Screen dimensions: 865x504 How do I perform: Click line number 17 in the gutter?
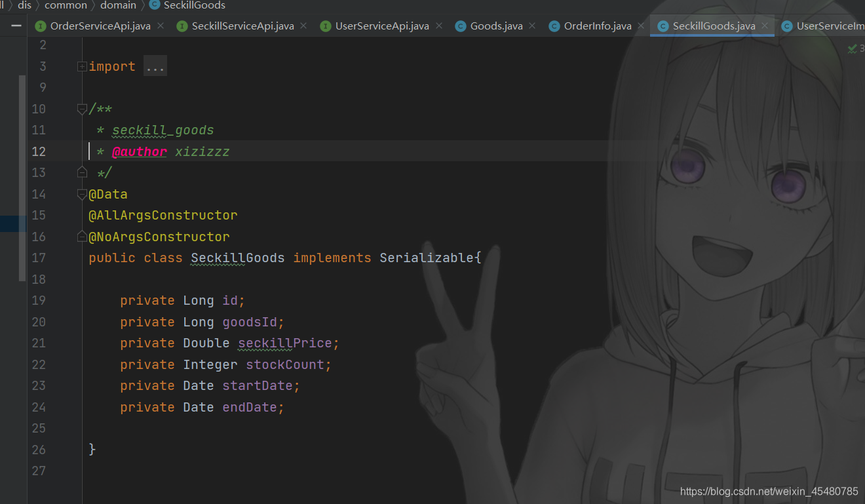point(39,258)
